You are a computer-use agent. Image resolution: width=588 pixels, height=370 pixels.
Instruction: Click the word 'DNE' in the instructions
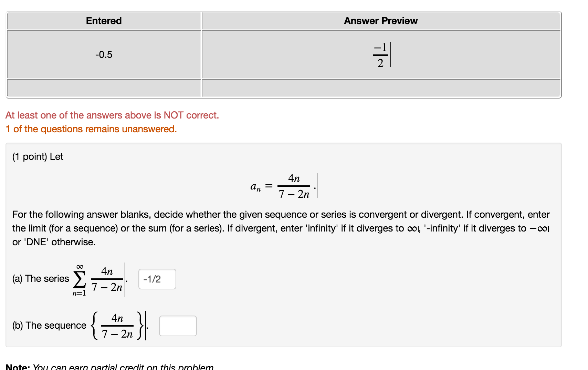click(x=36, y=242)
